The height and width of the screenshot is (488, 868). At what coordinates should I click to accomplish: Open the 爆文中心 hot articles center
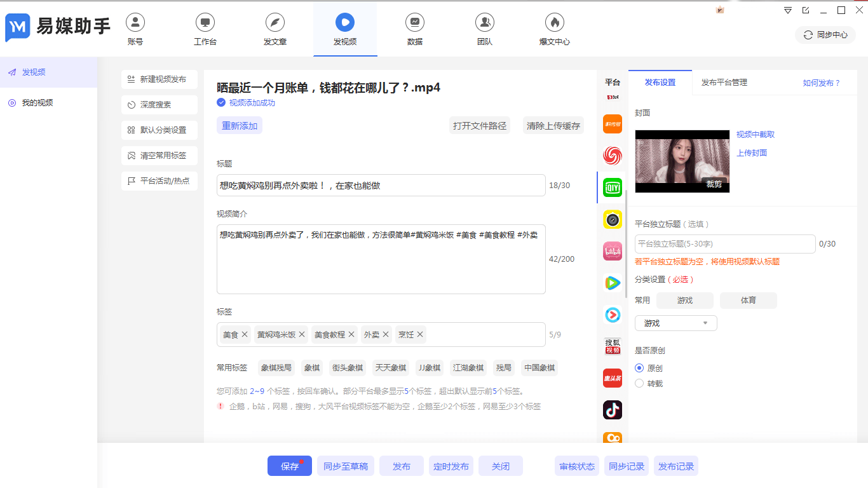tap(554, 29)
